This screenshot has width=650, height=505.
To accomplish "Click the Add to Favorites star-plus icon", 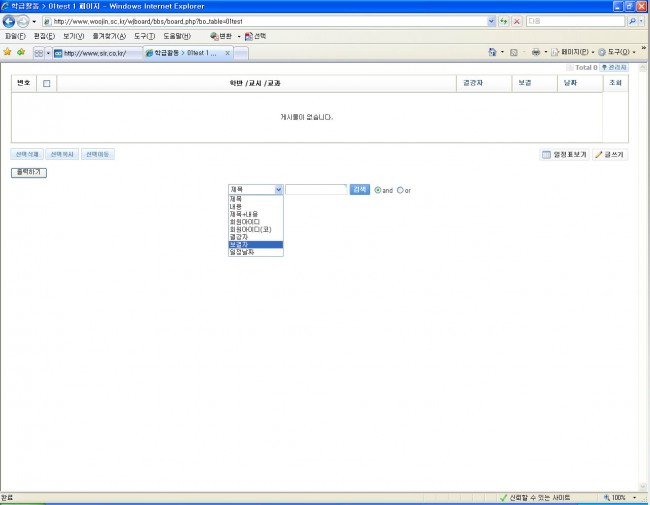I will 21,52.
